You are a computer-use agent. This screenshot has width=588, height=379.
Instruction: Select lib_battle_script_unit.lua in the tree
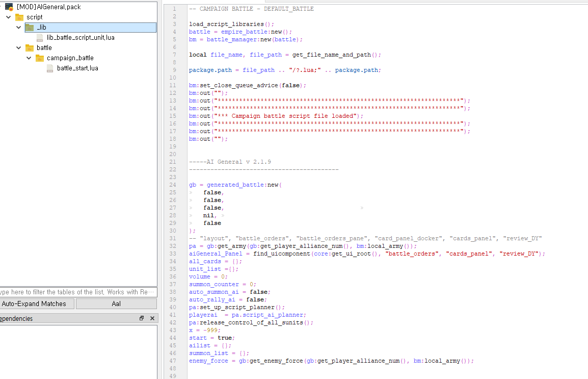pyautogui.click(x=81, y=38)
